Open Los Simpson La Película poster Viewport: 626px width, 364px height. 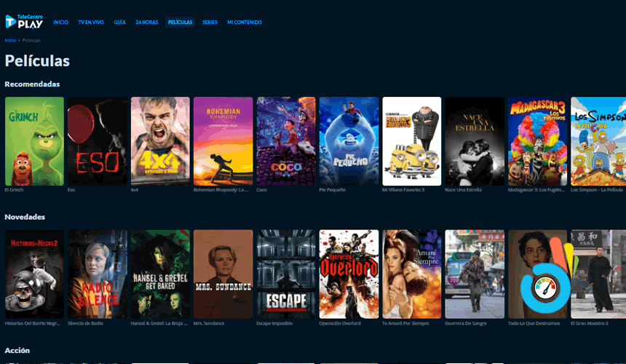pyautogui.click(x=598, y=141)
